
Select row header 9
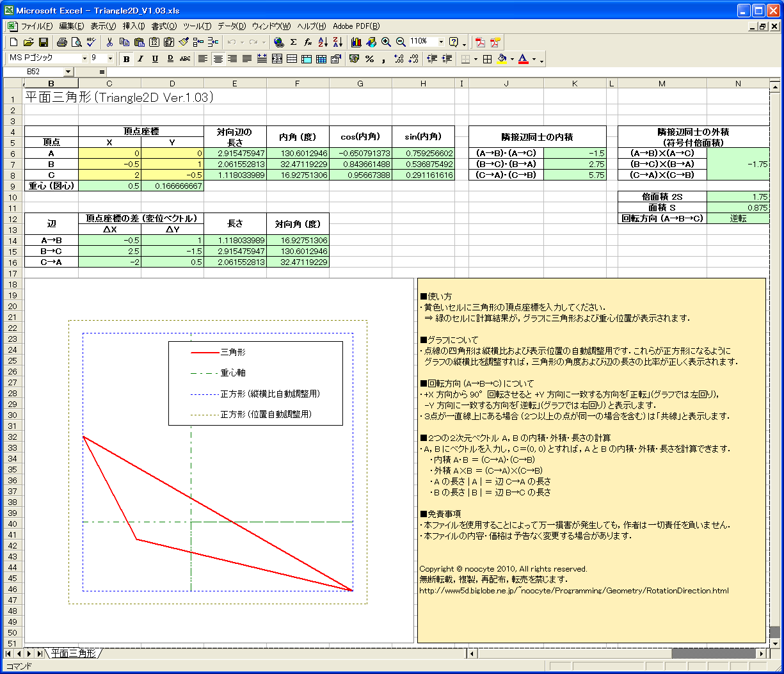coord(12,186)
